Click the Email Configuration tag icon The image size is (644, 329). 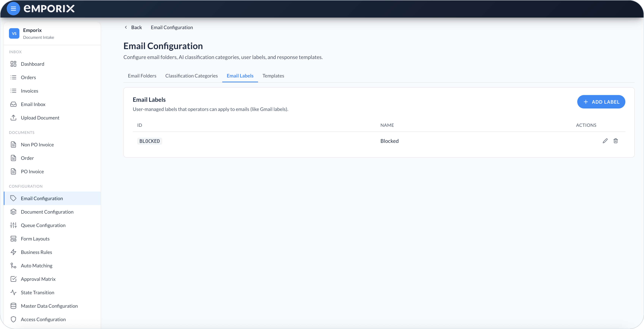pyautogui.click(x=13, y=198)
